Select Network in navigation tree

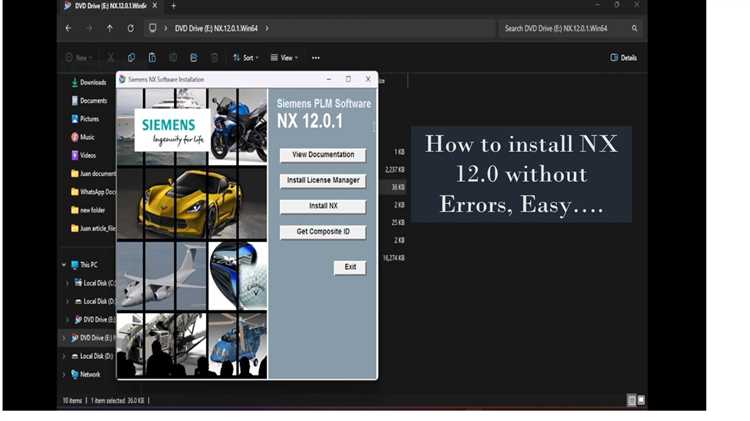pos(86,375)
